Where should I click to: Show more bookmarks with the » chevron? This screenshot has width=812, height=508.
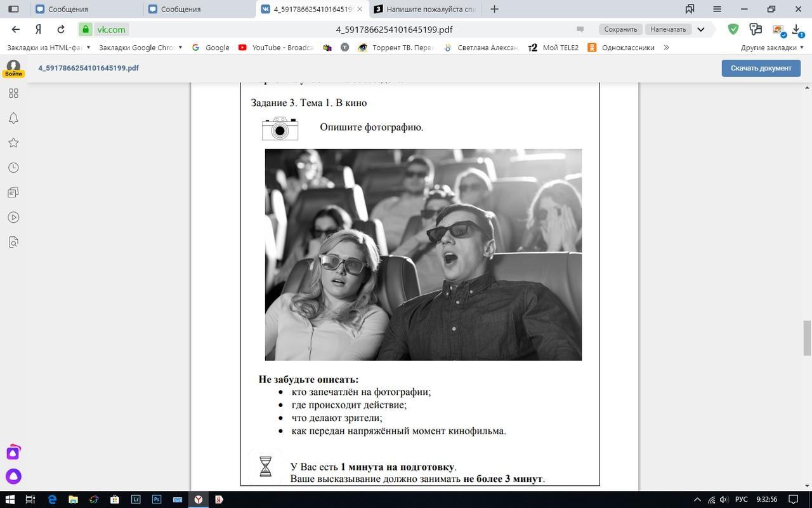pyautogui.click(x=666, y=48)
